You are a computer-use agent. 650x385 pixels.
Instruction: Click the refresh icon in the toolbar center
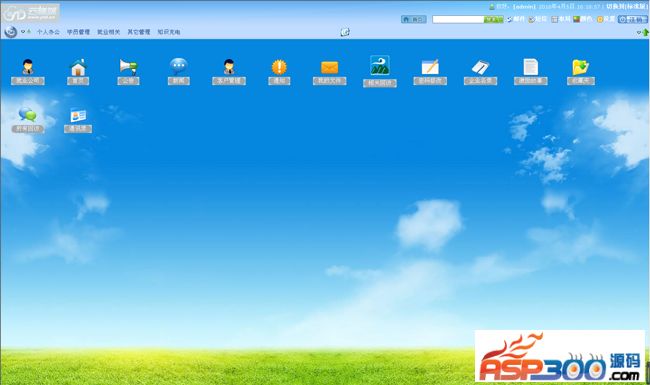click(x=345, y=32)
